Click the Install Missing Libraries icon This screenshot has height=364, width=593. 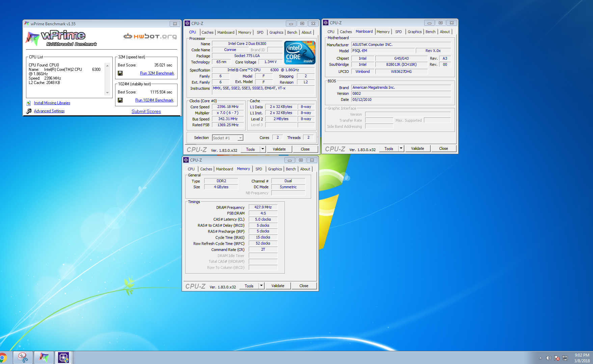pos(29,103)
